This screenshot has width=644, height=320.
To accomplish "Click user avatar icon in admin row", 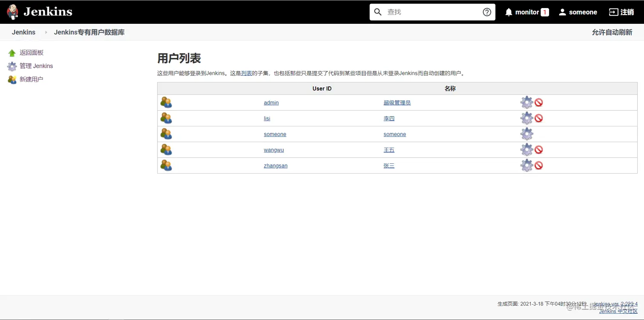I will (x=166, y=103).
